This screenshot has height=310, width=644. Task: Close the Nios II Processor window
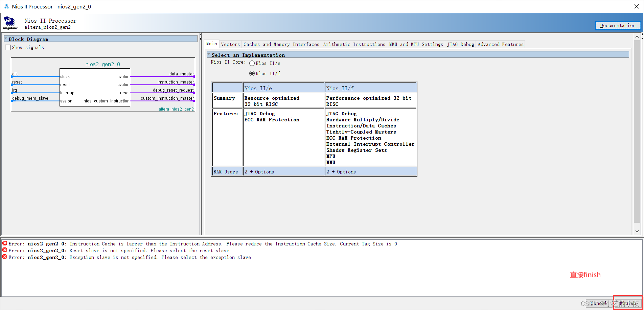636,6
